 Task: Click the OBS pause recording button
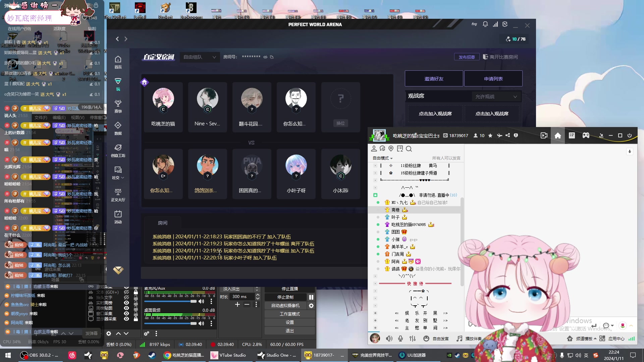point(311,297)
